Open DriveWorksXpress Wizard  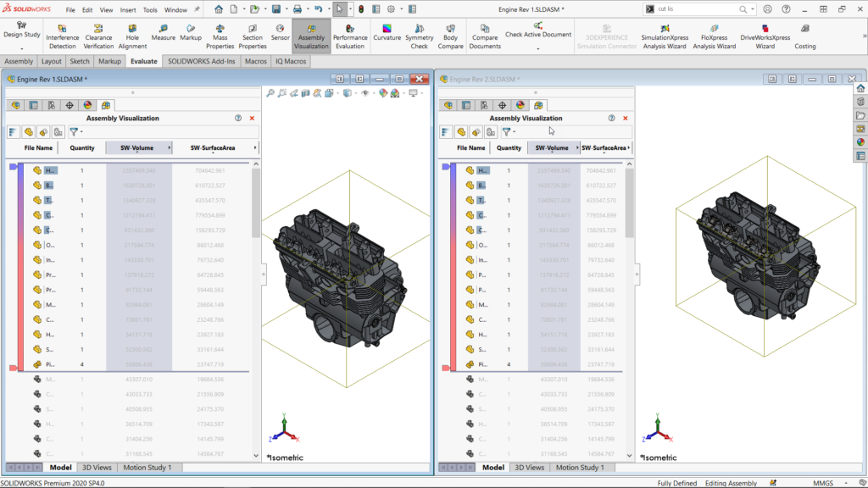(765, 36)
